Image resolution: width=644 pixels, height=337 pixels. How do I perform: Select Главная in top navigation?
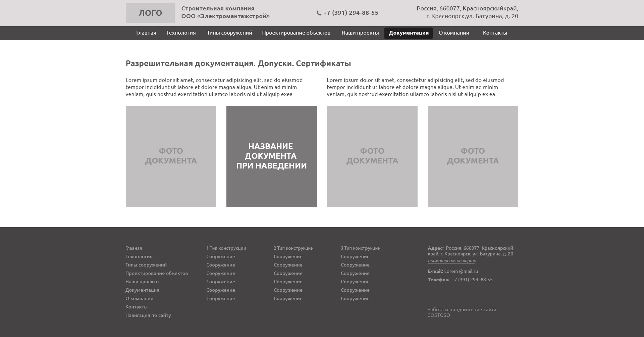[146, 33]
